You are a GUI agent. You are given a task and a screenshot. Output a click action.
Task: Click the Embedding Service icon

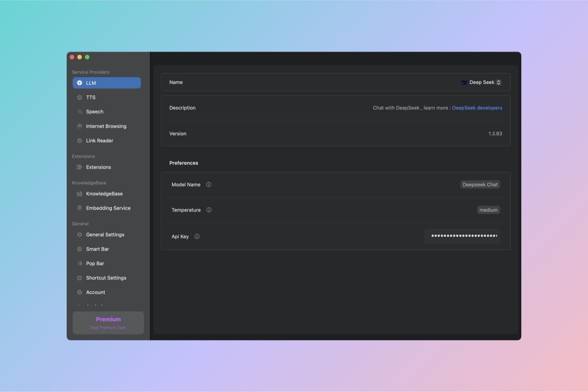pos(80,208)
